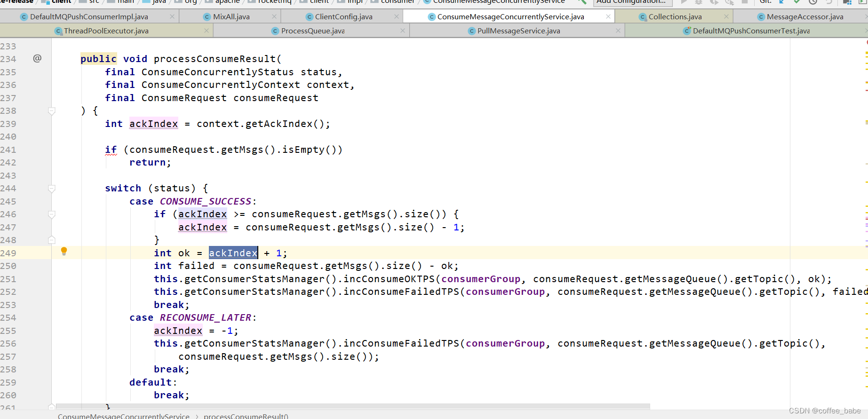The image size is (868, 419).
Task: Click the Stop square icon
Action: [745, 1]
